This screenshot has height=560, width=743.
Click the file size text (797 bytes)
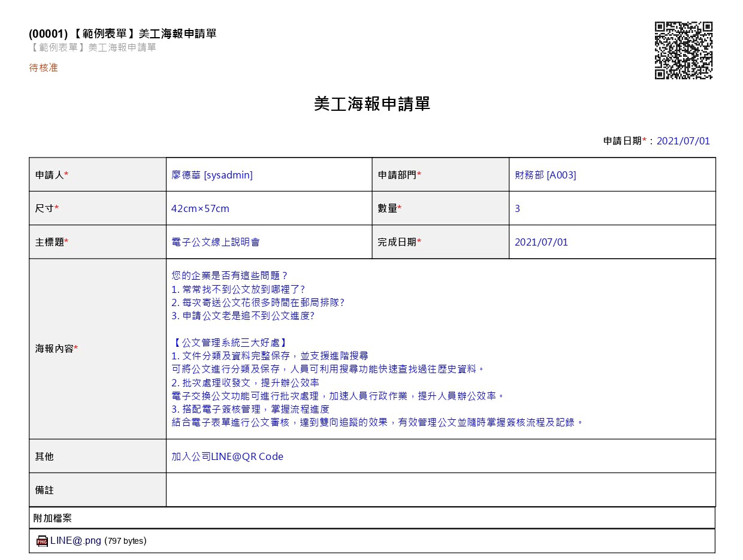(126, 540)
